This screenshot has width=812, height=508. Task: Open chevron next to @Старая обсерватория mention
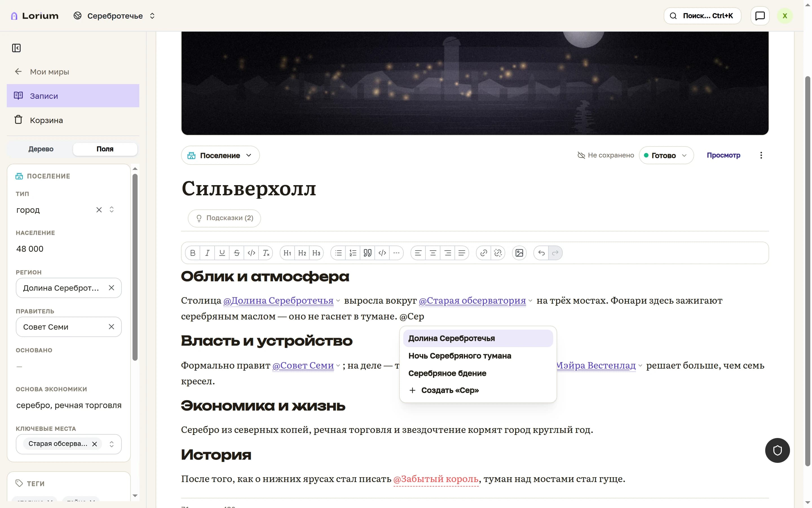click(x=530, y=301)
